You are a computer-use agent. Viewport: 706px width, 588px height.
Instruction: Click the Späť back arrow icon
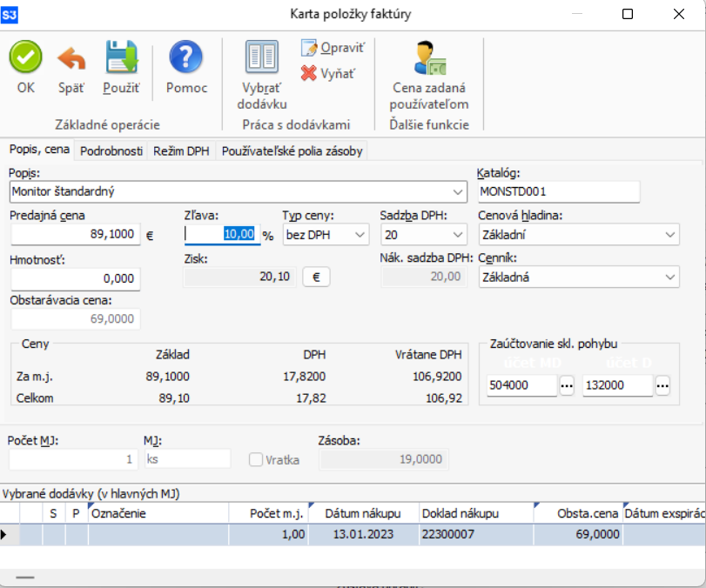(71, 58)
